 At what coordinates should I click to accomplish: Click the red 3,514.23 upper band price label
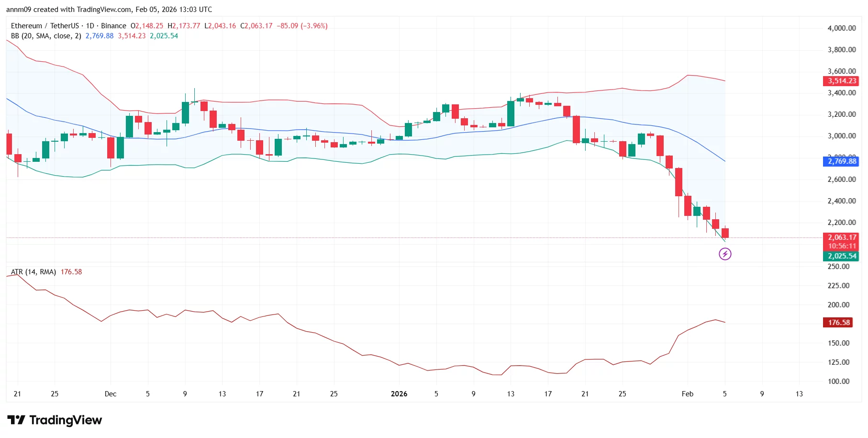(x=841, y=81)
